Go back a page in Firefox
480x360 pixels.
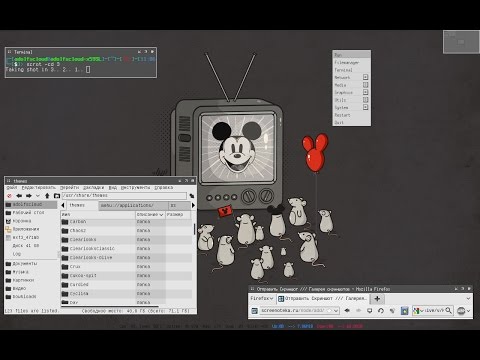pos(347,311)
